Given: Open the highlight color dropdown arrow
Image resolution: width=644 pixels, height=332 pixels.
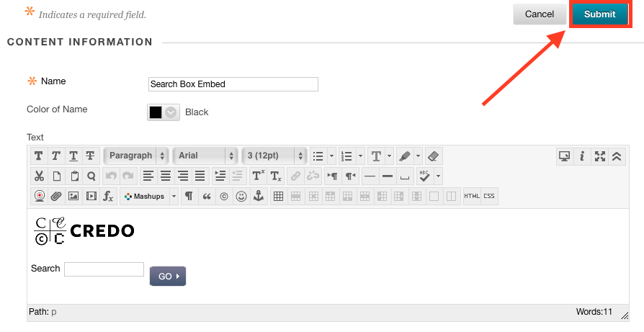Looking at the screenshot, I should pos(418,156).
